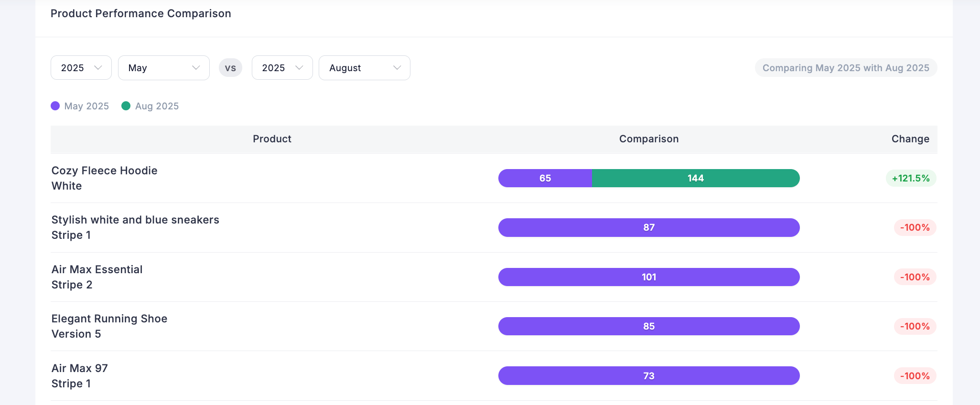Click the Comparing May 2025 with Aug 2025 label
The width and height of the screenshot is (980, 405).
[845, 68]
